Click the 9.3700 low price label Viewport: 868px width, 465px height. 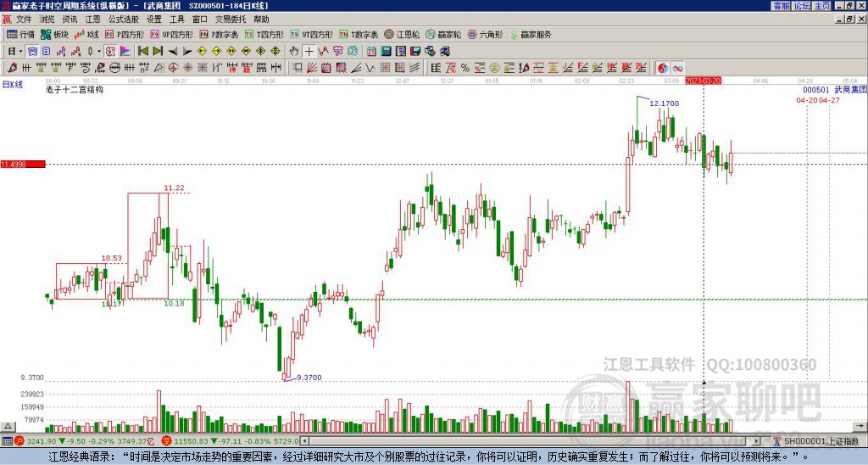point(309,378)
